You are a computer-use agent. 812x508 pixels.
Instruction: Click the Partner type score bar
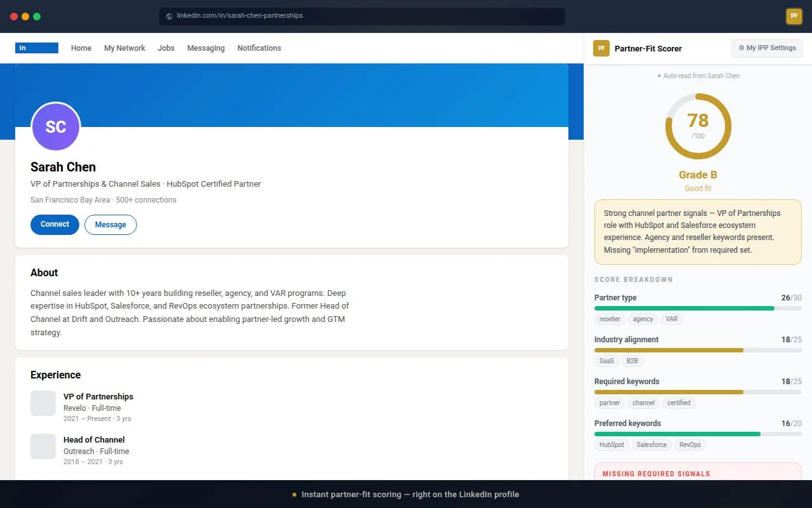(698, 308)
